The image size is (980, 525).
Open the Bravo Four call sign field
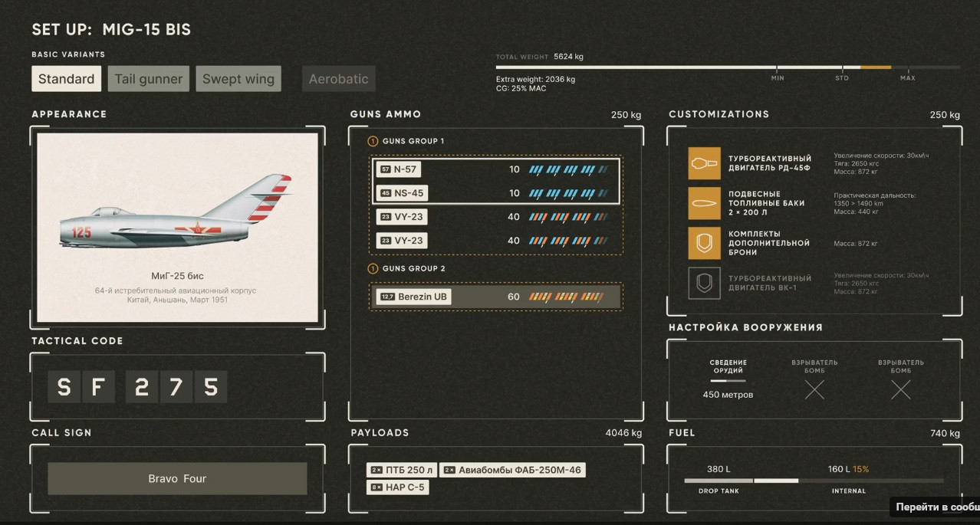click(x=177, y=478)
